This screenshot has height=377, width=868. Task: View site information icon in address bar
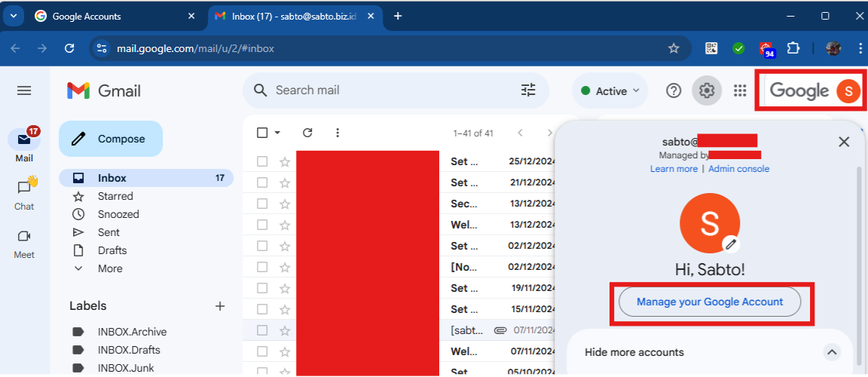(x=102, y=49)
